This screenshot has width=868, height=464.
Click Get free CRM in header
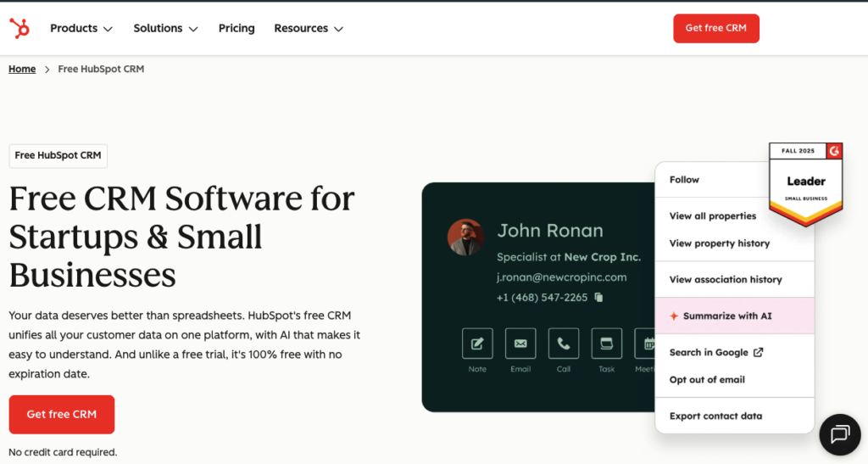click(x=715, y=28)
